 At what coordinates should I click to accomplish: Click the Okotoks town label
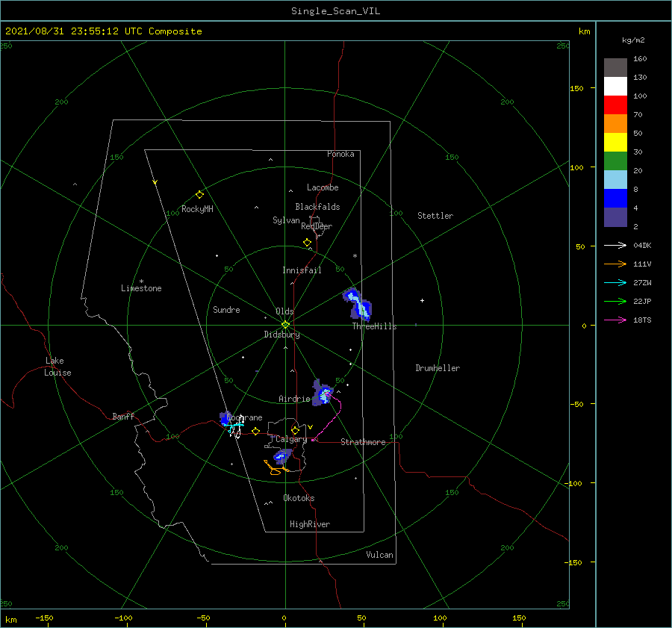(x=299, y=498)
